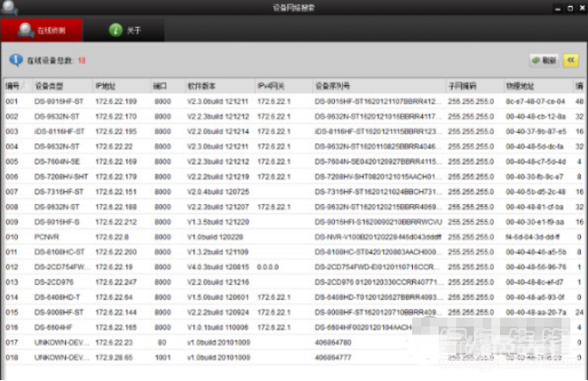The image size is (588, 381).
Task: Click MAC address 00-40-37-9b-87-e5
Action: [536, 131]
